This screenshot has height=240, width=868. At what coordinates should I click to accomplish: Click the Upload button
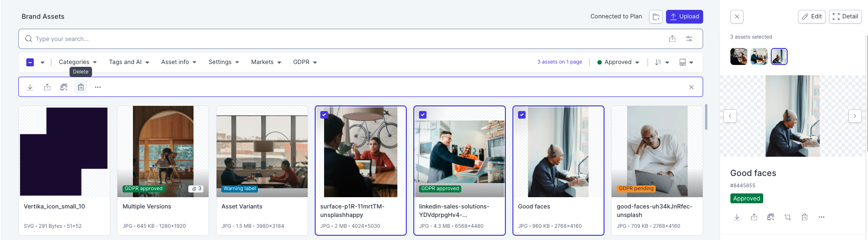coord(684,16)
